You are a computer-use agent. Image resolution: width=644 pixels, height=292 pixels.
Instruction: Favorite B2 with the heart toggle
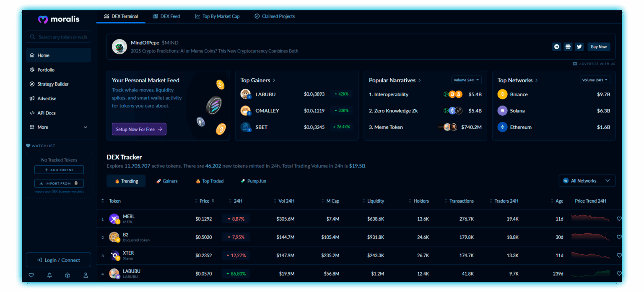(x=619, y=237)
